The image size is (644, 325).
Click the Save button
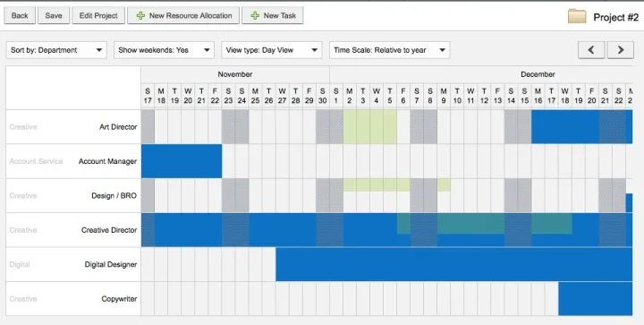point(54,15)
